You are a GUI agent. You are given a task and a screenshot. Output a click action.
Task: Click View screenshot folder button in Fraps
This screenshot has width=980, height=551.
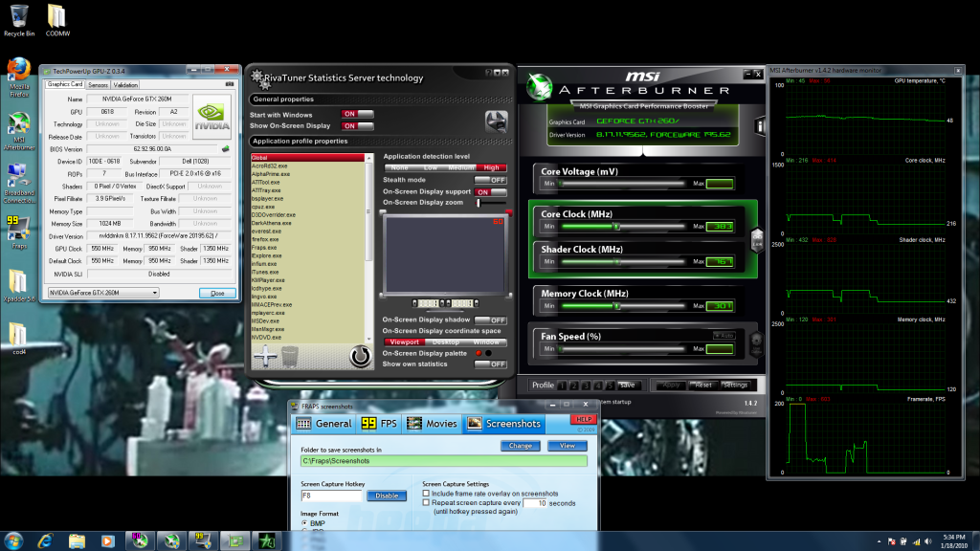[x=567, y=446]
